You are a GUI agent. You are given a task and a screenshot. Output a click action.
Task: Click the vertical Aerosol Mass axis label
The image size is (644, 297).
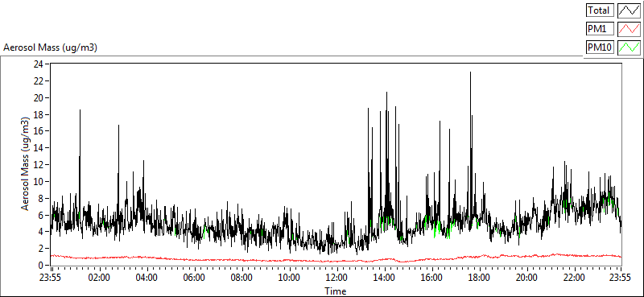point(26,164)
